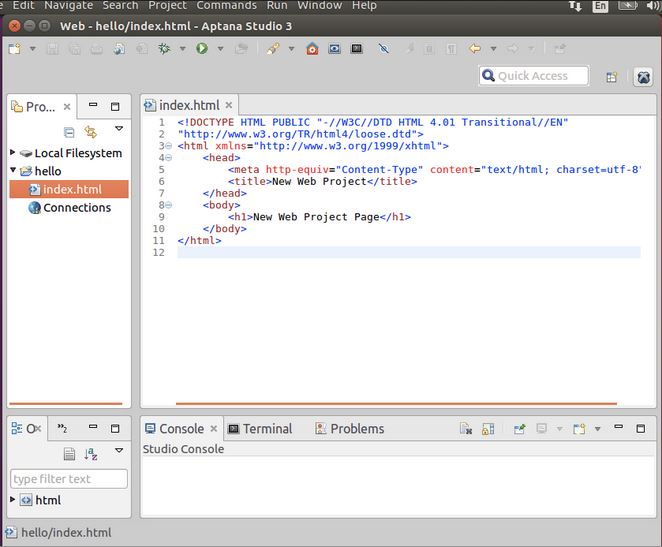This screenshot has height=547, width=662.
Task: Open the New file dropdown arrow
Action: [x=33, y=49]
